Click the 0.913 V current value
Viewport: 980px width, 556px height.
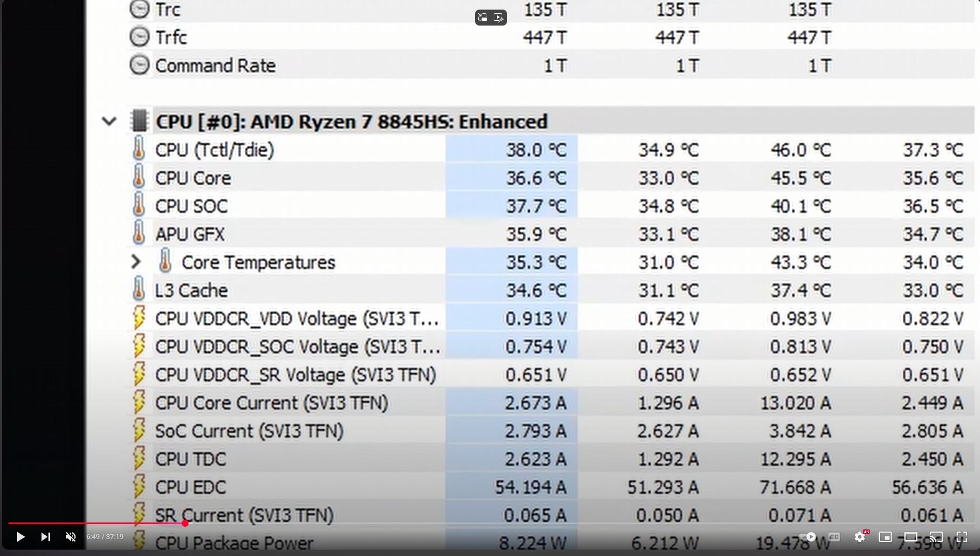(x=536, y=319)
